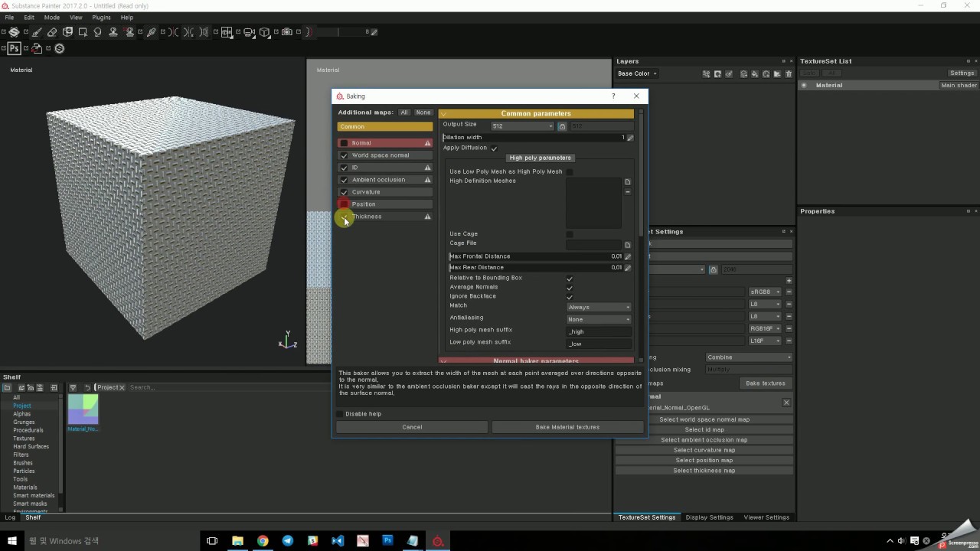The height and width of the screenshot is (551, 980).
Task: Open the RGB16F channel format dropdown
Action: tap(764, 328)
